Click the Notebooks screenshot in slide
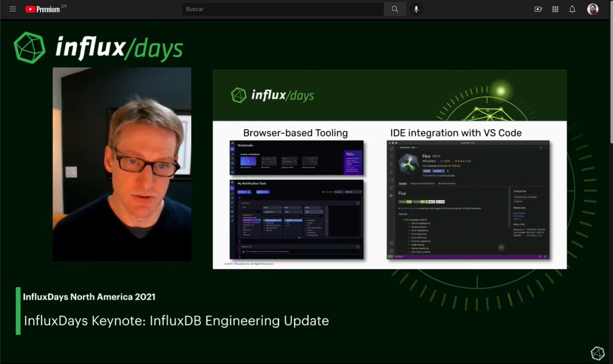 [x=296, y=158]
